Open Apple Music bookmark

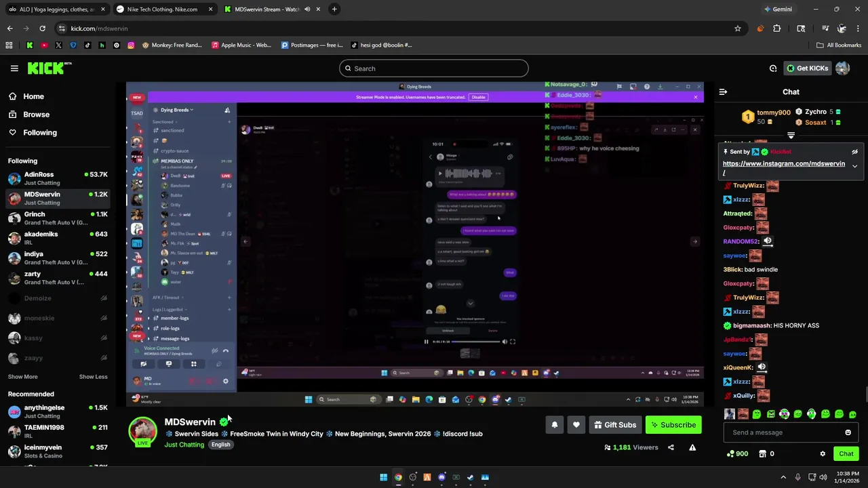pyautogui.click(x=241, y=45)
